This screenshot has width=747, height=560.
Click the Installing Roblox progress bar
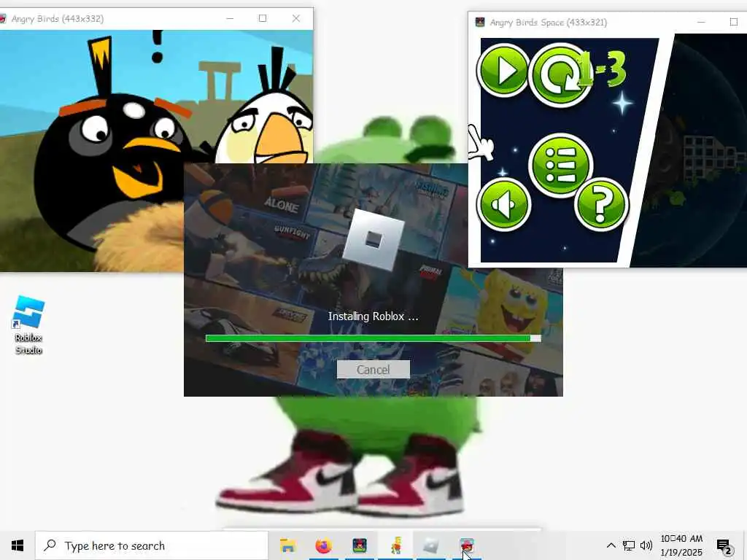click(x=373, y=338)
